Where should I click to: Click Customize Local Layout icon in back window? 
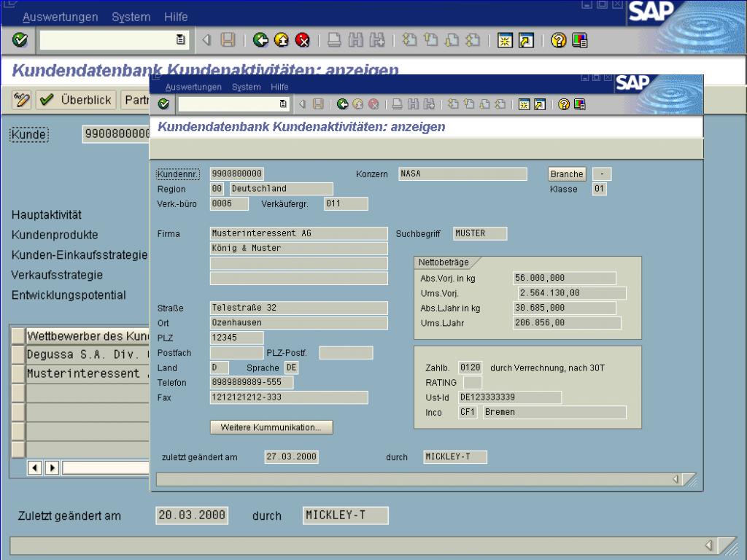pyautogui.click(x=579, y=40)
